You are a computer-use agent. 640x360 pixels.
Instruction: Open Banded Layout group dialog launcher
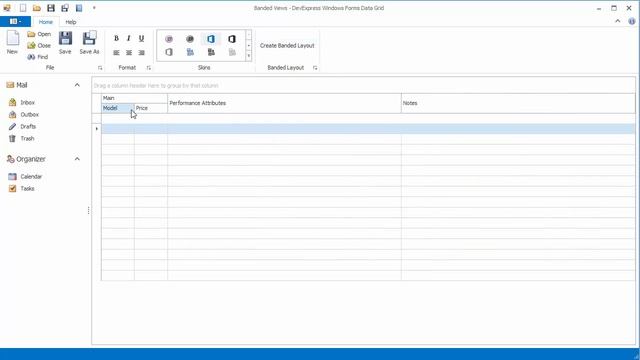click(315, 68)
